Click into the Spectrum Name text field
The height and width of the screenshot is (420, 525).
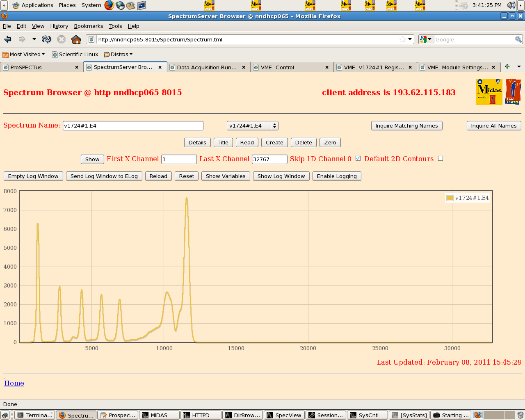point(133,126)
